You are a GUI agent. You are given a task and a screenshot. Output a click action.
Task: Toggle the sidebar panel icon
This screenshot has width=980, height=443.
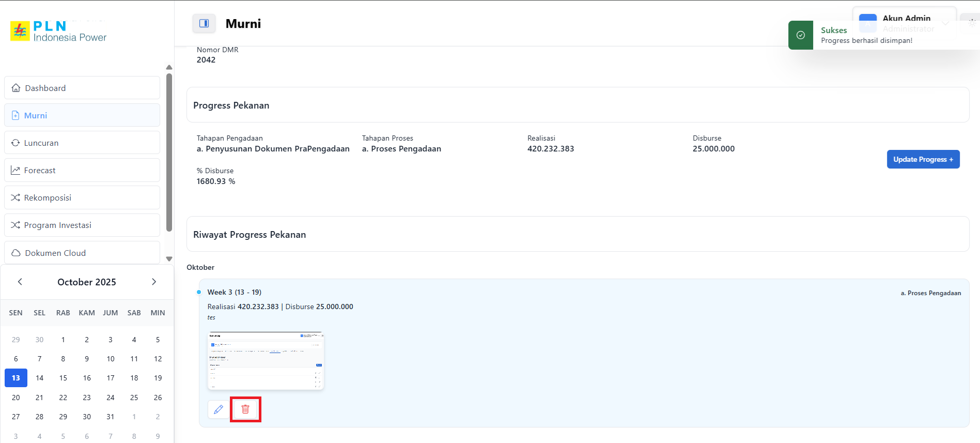(204, 23)
